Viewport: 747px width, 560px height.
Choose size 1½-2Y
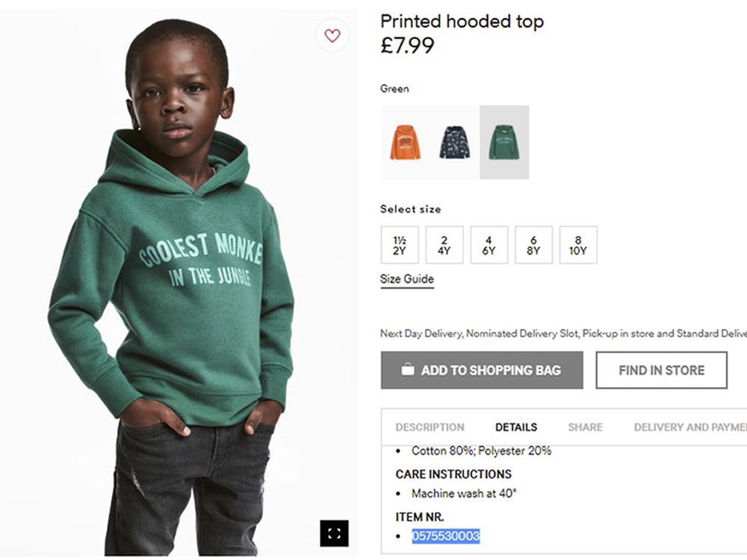tap(400, 245)
